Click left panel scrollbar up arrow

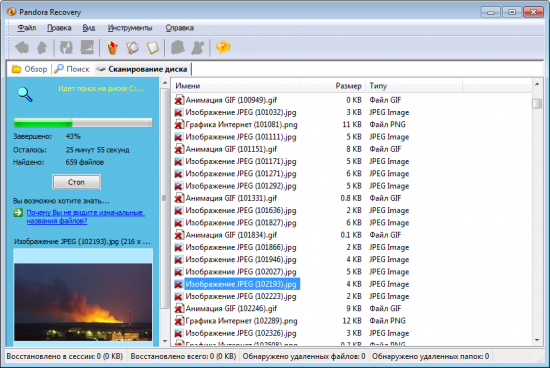pyautogui.click(x=165, y=83)
